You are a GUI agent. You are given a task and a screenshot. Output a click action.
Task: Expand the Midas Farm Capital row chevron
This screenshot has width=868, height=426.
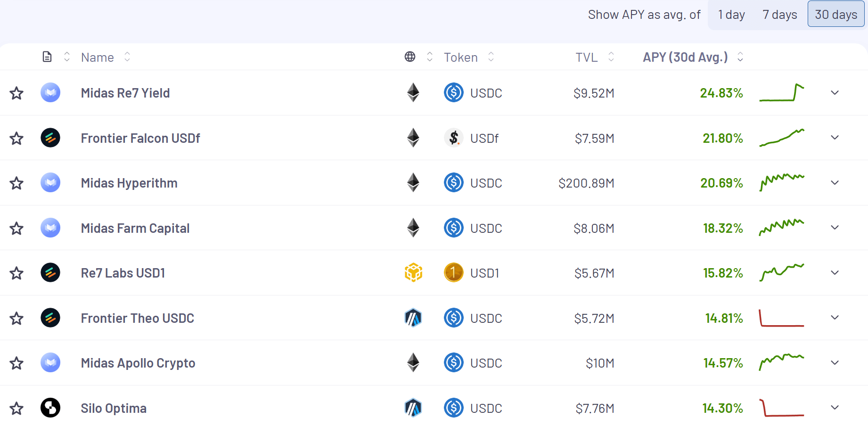tap(835, 228)
